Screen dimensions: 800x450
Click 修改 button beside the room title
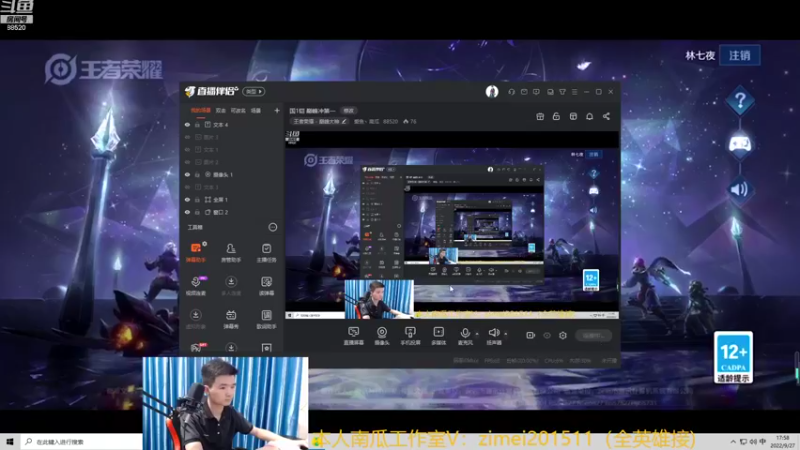pyautogui.click(x=348, y=111)
